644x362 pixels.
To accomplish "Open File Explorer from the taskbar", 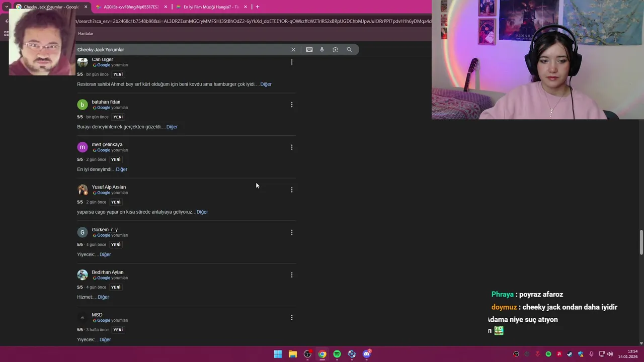I will pyautogui.click(x=292, y=354).
